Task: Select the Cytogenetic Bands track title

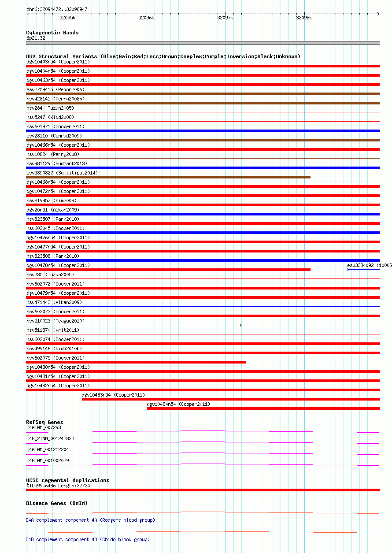Action: click(52, 33)
